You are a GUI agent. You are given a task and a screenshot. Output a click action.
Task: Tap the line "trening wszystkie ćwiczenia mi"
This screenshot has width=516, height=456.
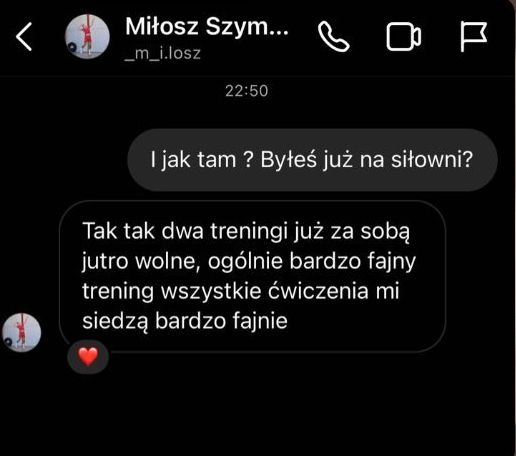[240, 291]
